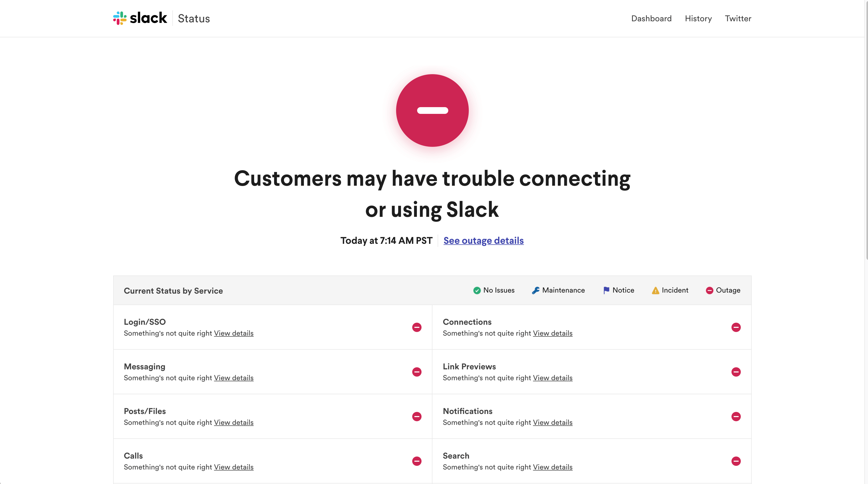Click the Notifications outage status icon
868x484 pixels.
pos(736,417)
